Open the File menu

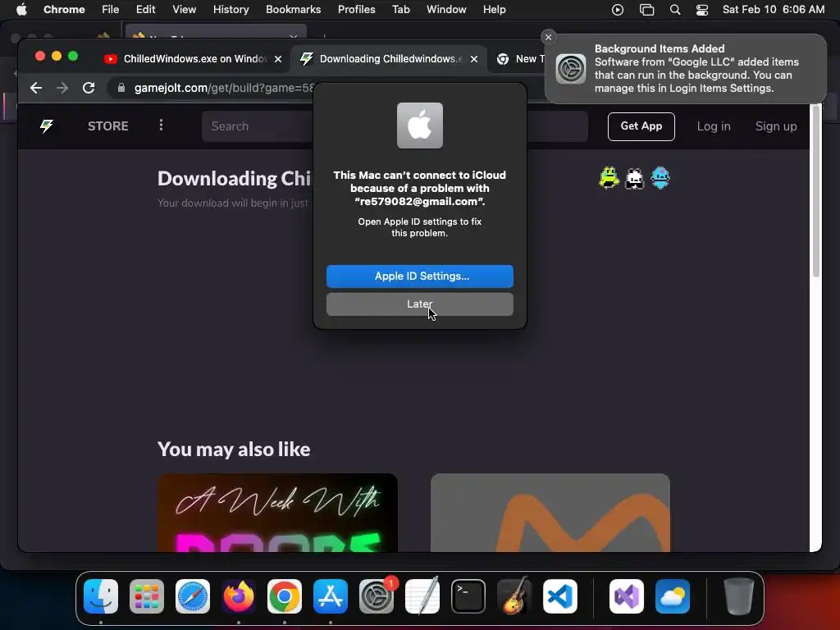tap(111, 10)
